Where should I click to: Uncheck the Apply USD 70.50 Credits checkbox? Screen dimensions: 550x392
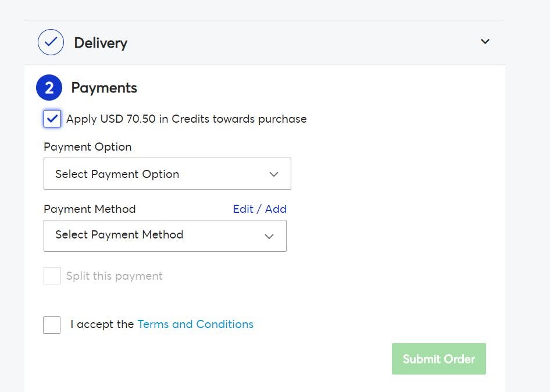point(52,119)
